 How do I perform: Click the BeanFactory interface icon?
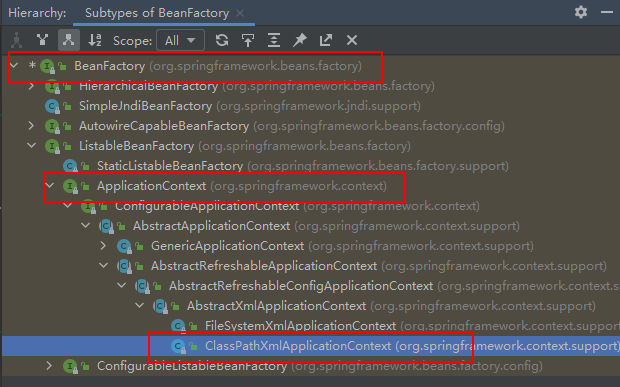click(x=47, y=66)
